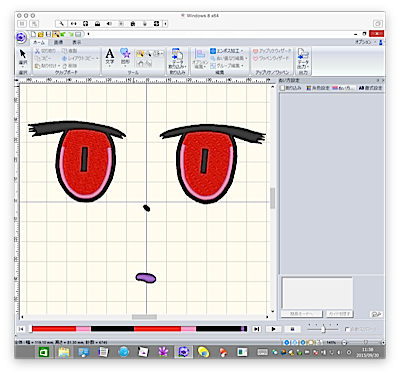Image resolution: width=400 pixels, height=376 pixels.
Task: Click the applique wizard button
Action: click(x=272, y=51)
